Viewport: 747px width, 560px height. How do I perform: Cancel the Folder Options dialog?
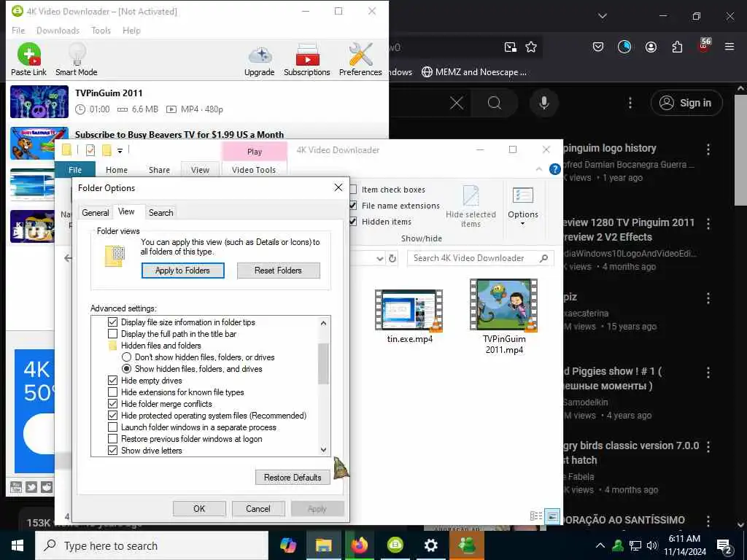coord(258,508)
